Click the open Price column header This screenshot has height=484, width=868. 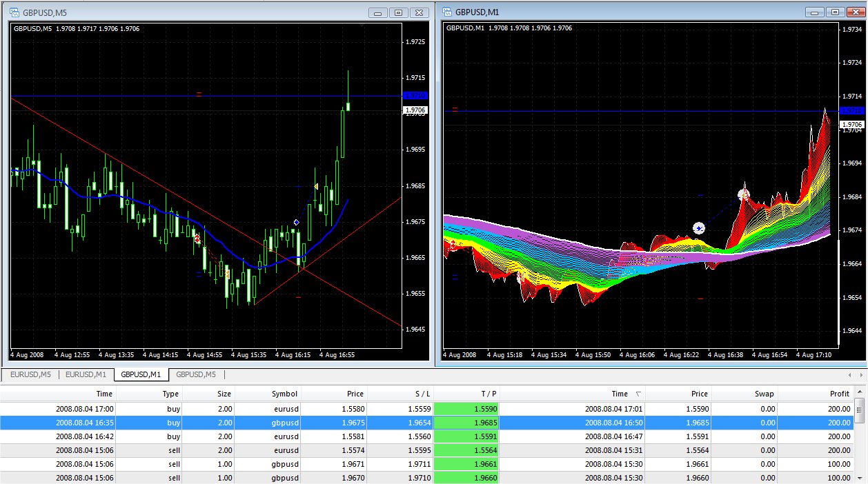click(334, 394)
